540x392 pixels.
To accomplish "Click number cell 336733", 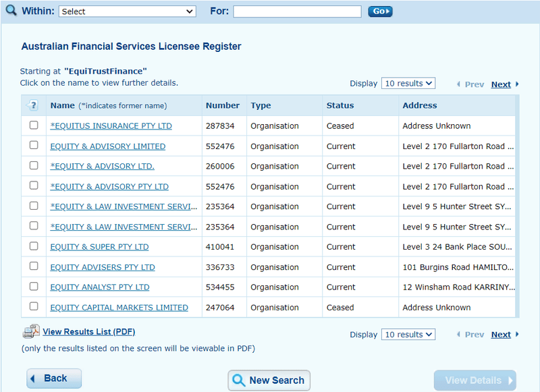I will tap(220, 267).
